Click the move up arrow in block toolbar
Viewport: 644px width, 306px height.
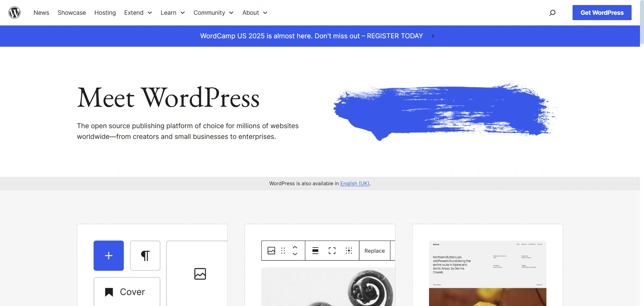click(x=295, y=247)
